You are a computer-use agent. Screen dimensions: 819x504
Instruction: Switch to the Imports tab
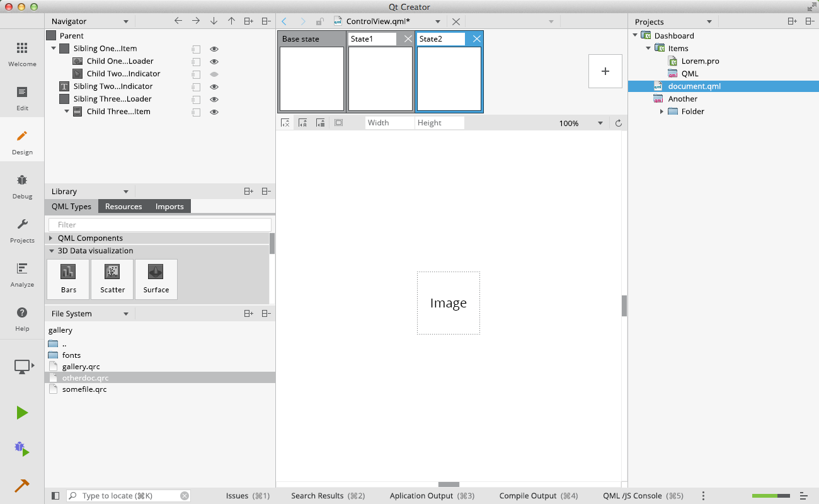click(169, 206)
